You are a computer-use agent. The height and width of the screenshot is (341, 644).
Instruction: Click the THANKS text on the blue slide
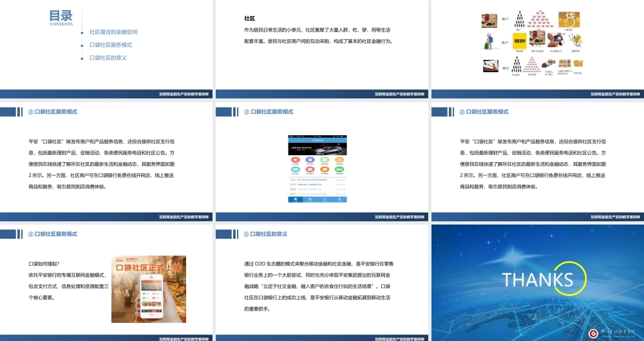(537, 280)
